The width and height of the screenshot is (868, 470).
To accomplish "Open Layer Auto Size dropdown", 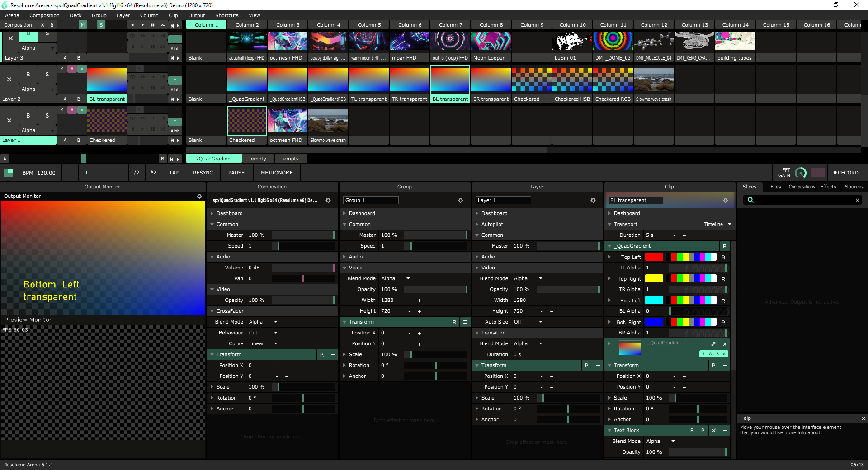I will pos(528,322).
